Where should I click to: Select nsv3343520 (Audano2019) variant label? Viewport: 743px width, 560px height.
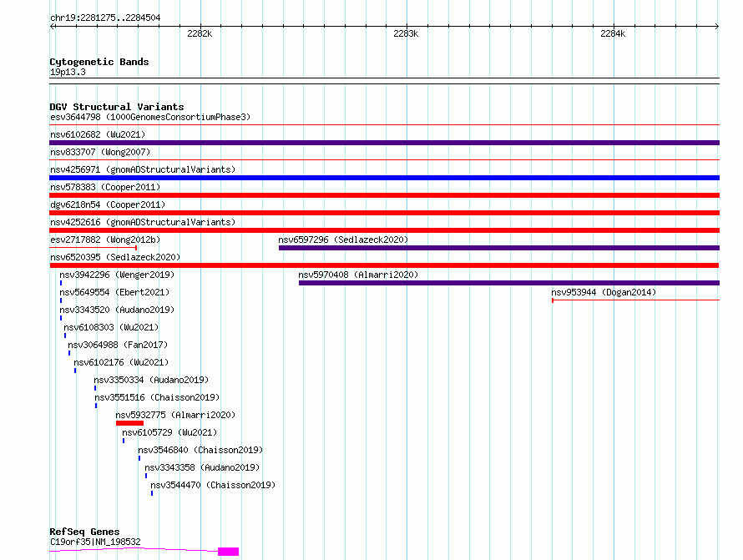coord(117,310)
